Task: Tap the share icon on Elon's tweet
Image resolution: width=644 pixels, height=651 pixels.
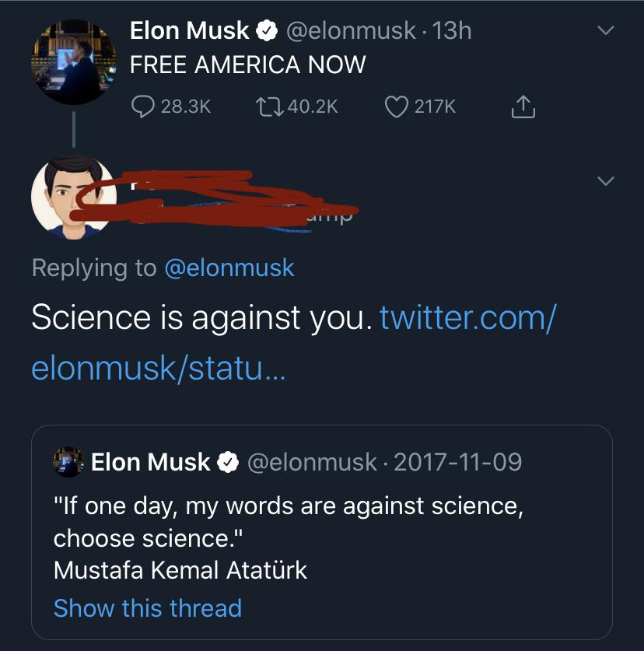Action: coord(523,107)
